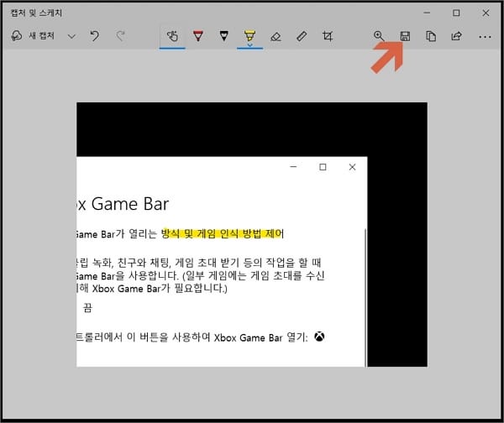Image resolution: width=504 pixels, height=423 pixels.
Task: Select the black pencil tool
Action: pos(224,36)
